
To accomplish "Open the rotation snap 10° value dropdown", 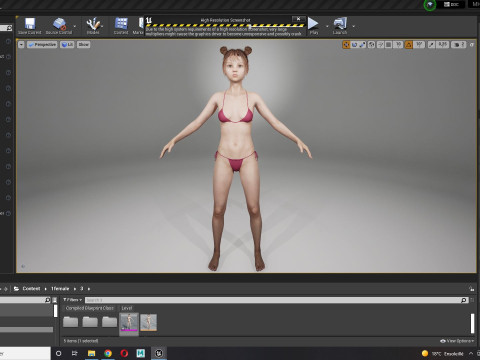I will pos(419,45).
